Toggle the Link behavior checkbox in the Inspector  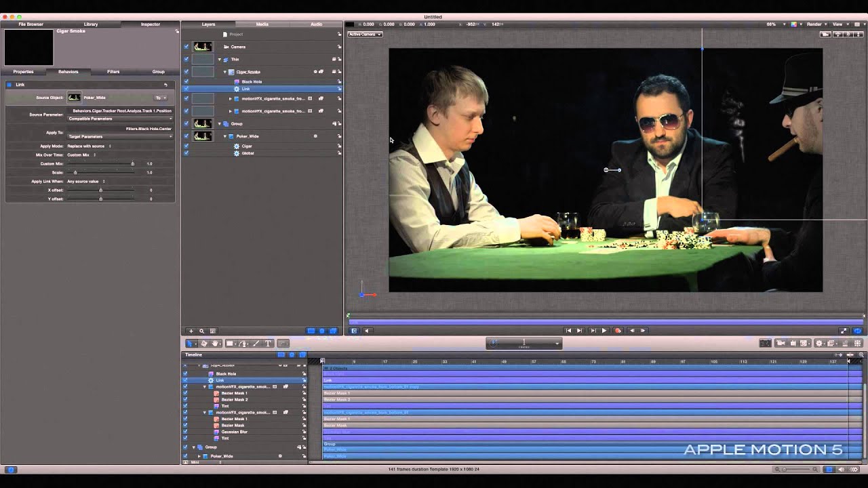(9, 85)
